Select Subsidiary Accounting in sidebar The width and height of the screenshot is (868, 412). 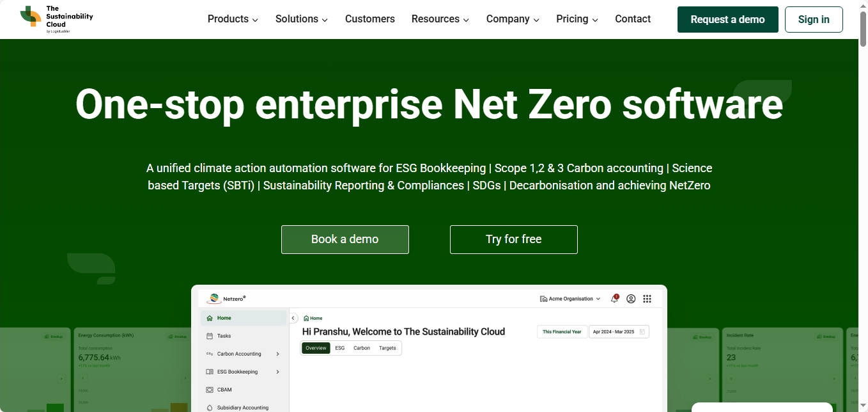click(x=244, y=408)
